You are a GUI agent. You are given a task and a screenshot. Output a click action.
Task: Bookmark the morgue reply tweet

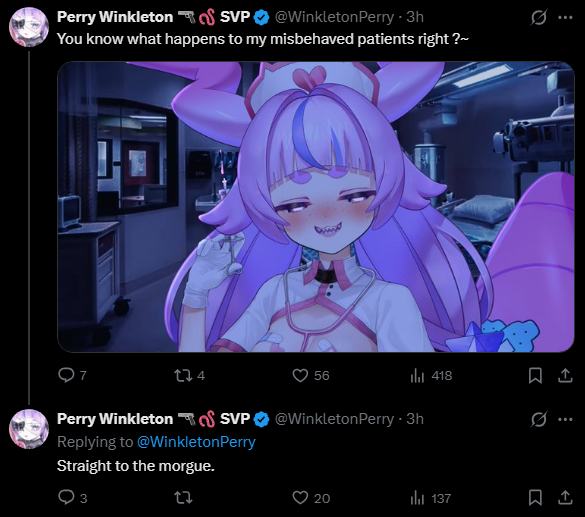pyautogui.click(x=535, y=498)
